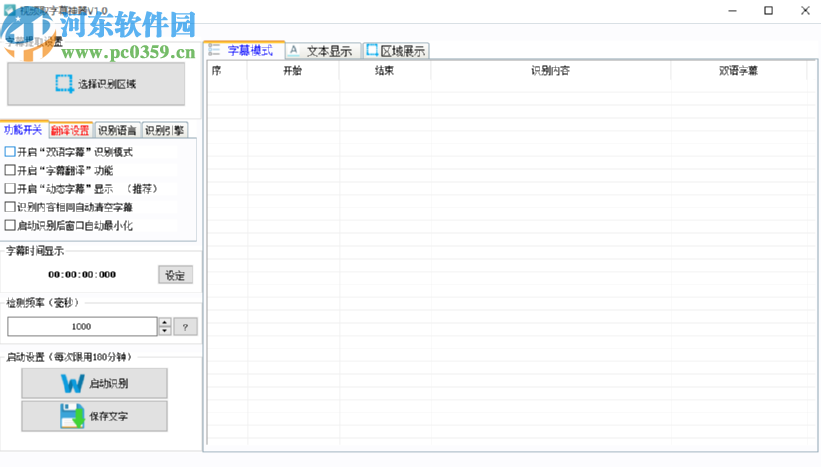Minimize the window
The image size is (821, 467).
click(x=733, y=10)
